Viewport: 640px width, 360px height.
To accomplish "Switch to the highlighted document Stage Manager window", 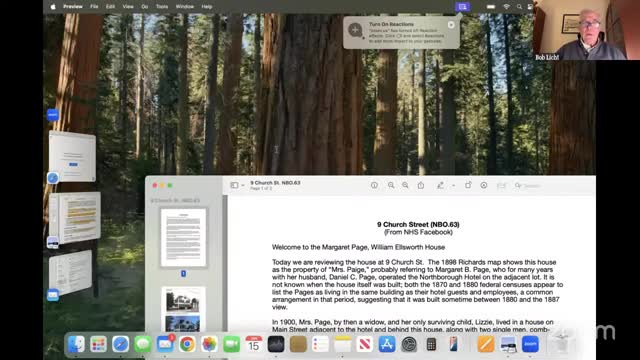I will (x=75, y=218).
